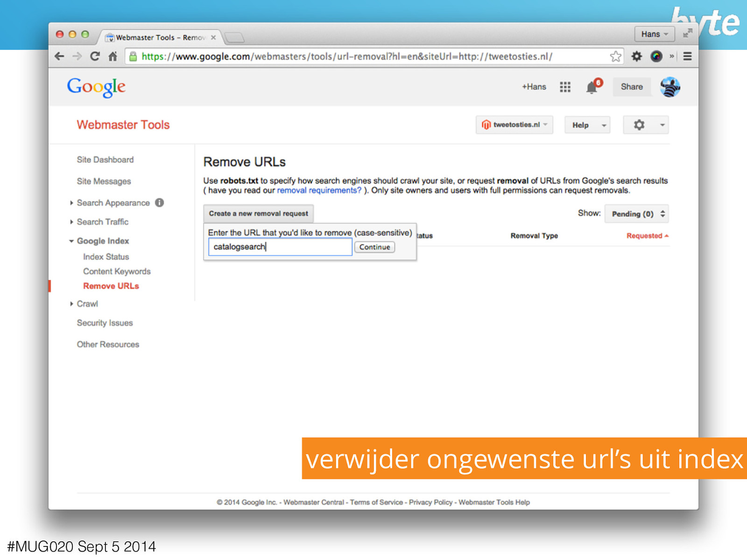Open Content Keywords page
Image resolution: width=747 pixels, height=560 pixels.
tap(117, 271)
